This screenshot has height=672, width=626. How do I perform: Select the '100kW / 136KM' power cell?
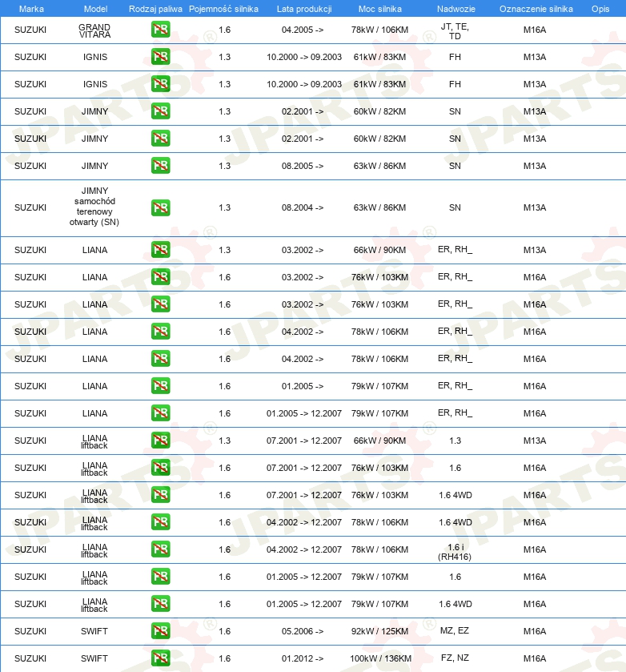pyautogui.click(x=380, y=658)
